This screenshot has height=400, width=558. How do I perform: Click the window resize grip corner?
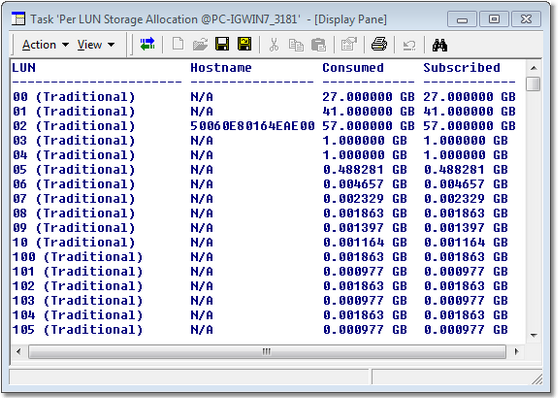[537, 379]
